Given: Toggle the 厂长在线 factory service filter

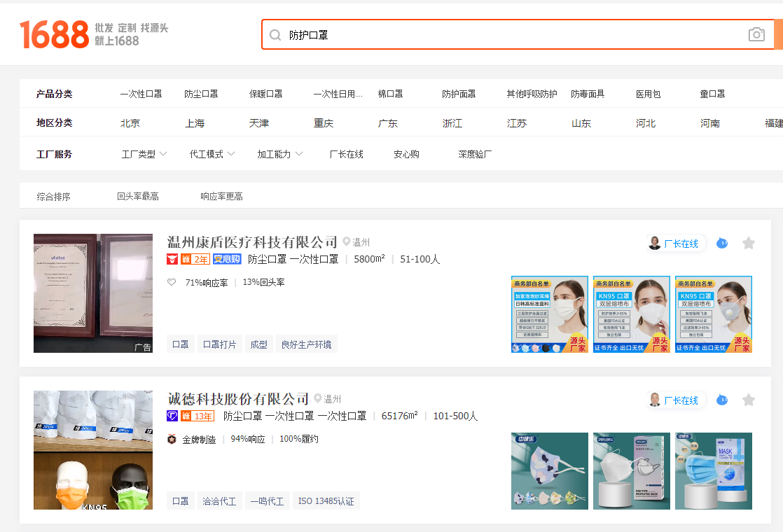Looking at the screenshot, I should pyautogui.click(x=346, y=154).
